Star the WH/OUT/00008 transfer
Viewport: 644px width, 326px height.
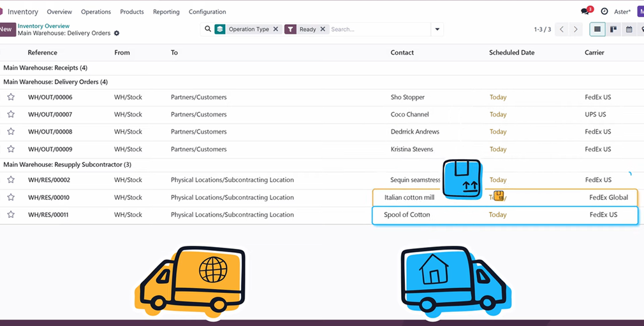coord(11,132)
